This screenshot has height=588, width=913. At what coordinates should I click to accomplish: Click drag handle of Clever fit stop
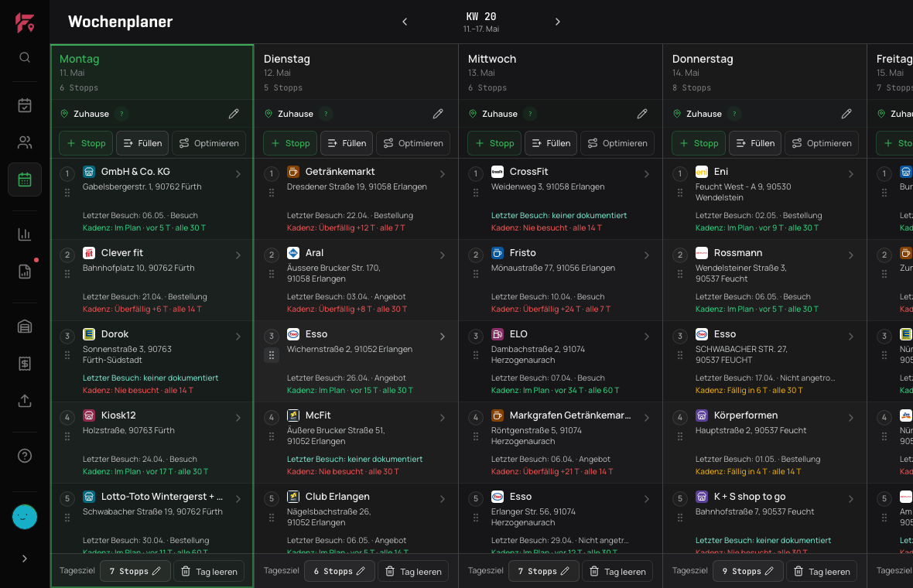[67, 274]
